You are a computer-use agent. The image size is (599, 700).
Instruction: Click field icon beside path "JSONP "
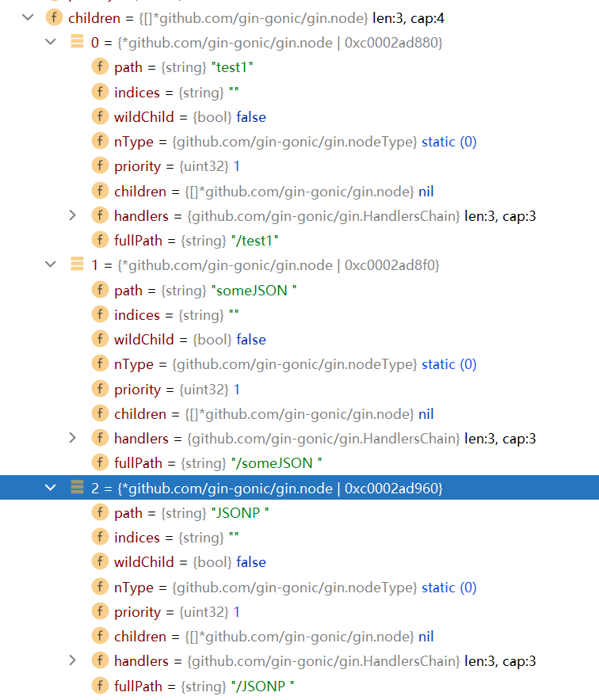(x=100, y=512)
